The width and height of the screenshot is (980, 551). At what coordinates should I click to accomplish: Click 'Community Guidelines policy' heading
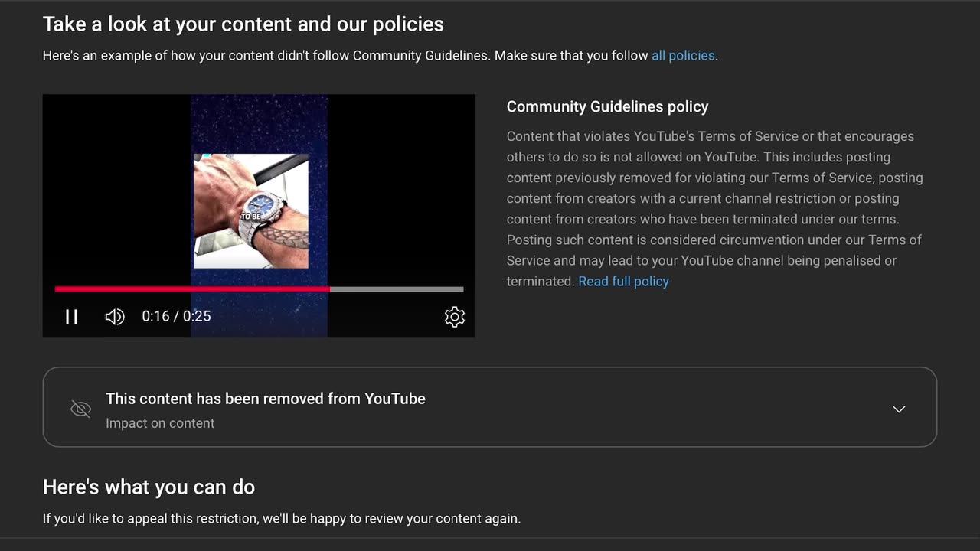coord(607,106)
